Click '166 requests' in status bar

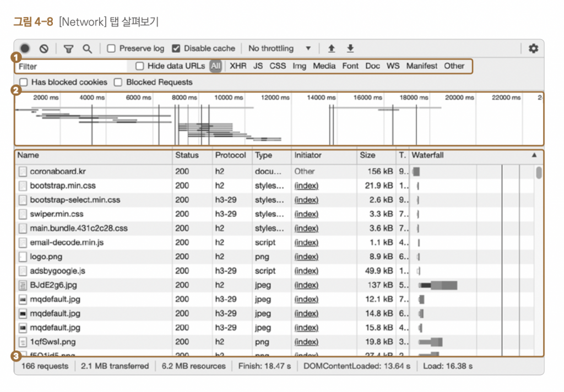pyautogui.click(x=45, y=366)
